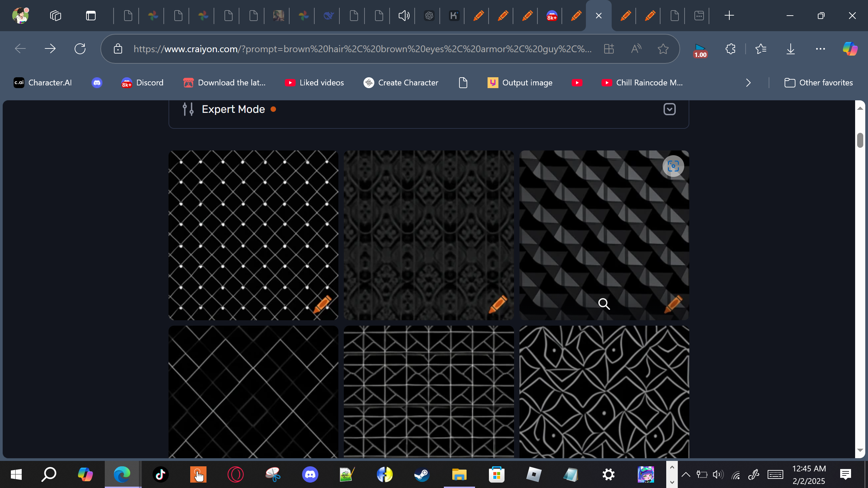
Task: Show more bookmarks bar items chevron
Action: [748, 83]
